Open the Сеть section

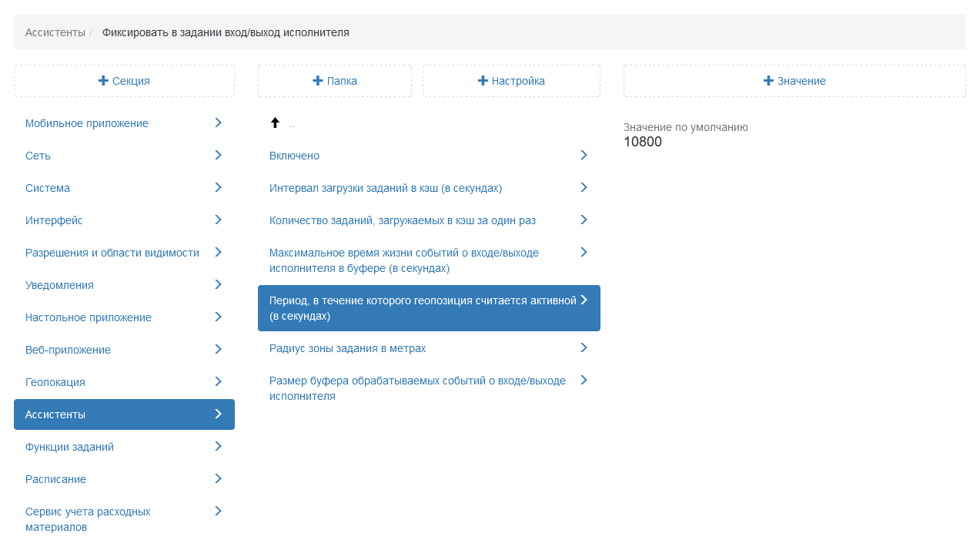[x=38, y=156]
